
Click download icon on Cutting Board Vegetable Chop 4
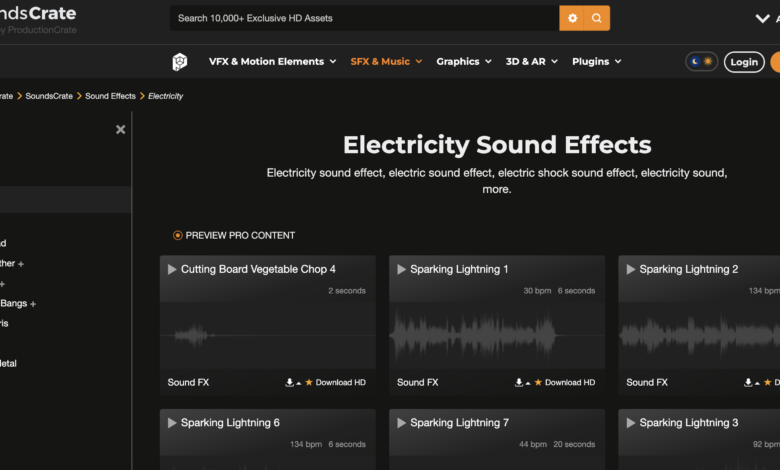point(290,382)
